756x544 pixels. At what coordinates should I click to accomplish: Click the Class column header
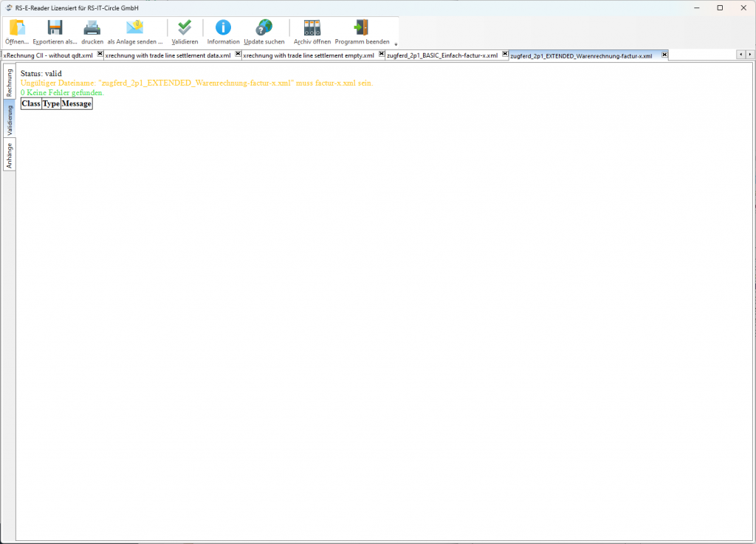click(32, 104)
